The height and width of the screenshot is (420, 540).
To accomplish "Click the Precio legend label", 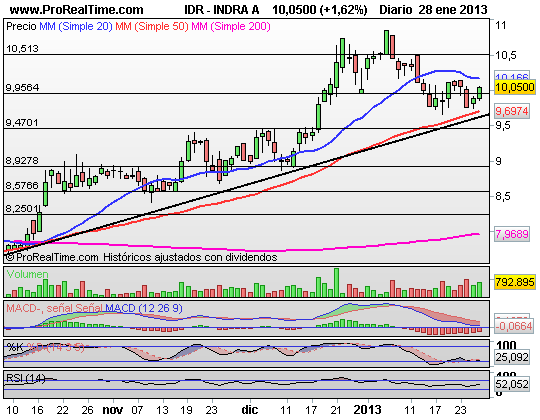I will (21, 26).
